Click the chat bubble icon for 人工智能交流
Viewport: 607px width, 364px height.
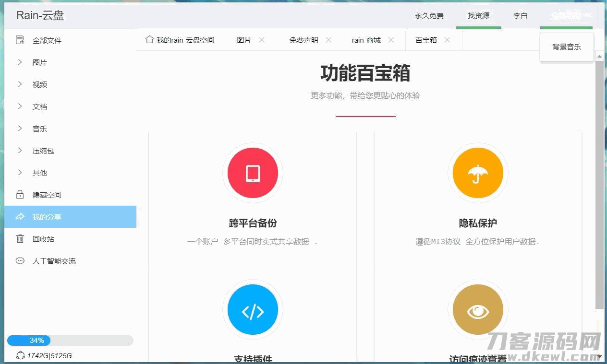point(20,261)
